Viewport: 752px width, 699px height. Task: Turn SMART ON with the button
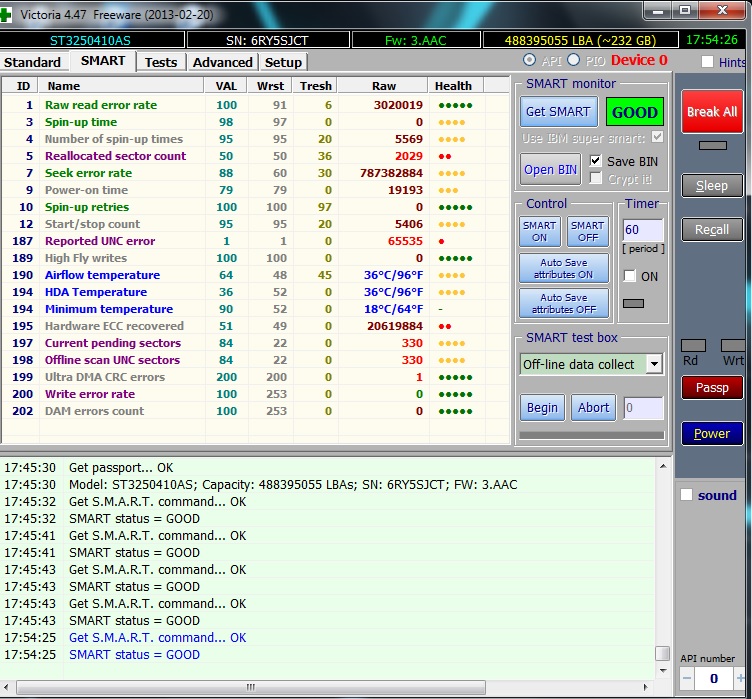point(540,231)
